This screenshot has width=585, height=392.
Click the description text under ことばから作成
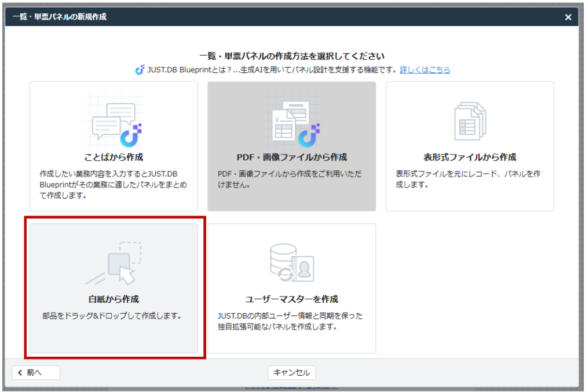(114, 184)
